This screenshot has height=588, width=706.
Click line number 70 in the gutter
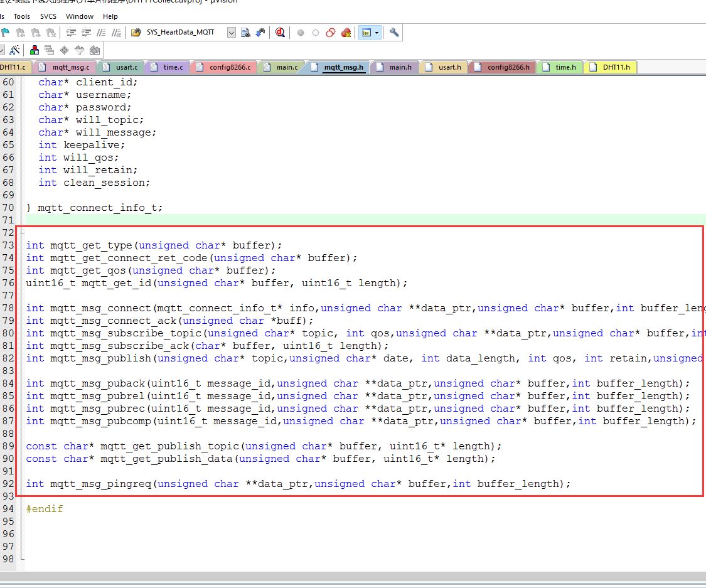[8, 208]
